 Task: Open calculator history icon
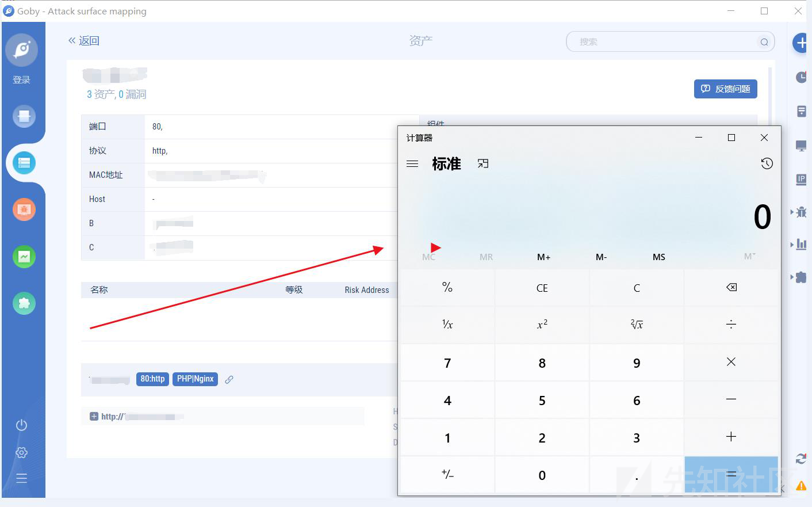click(x=767, y=163)
